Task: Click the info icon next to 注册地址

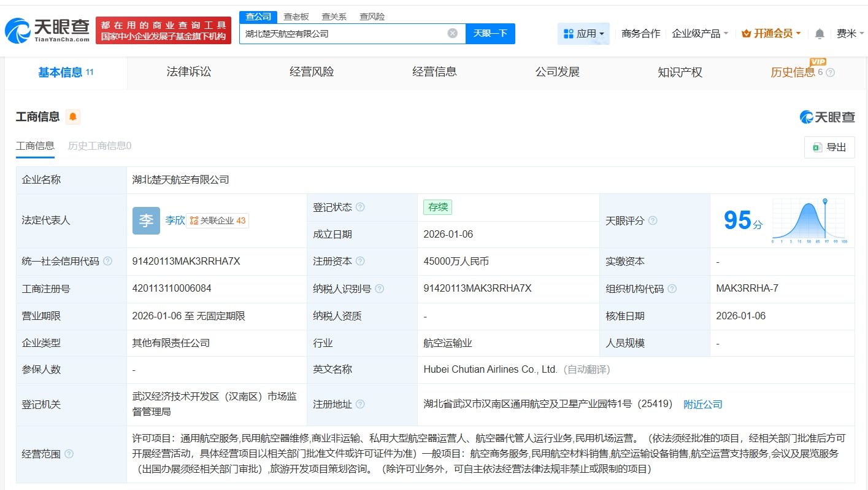Action: pos(360,404)
